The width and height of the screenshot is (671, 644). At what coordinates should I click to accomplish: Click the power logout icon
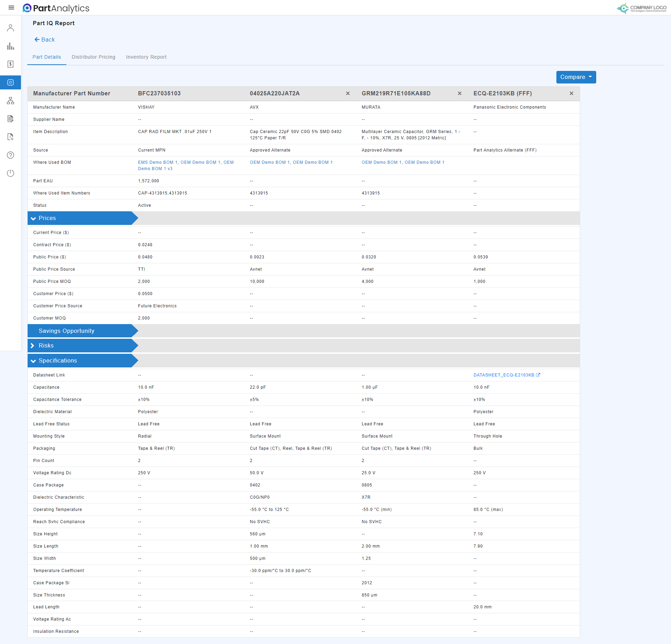point(10,173)
